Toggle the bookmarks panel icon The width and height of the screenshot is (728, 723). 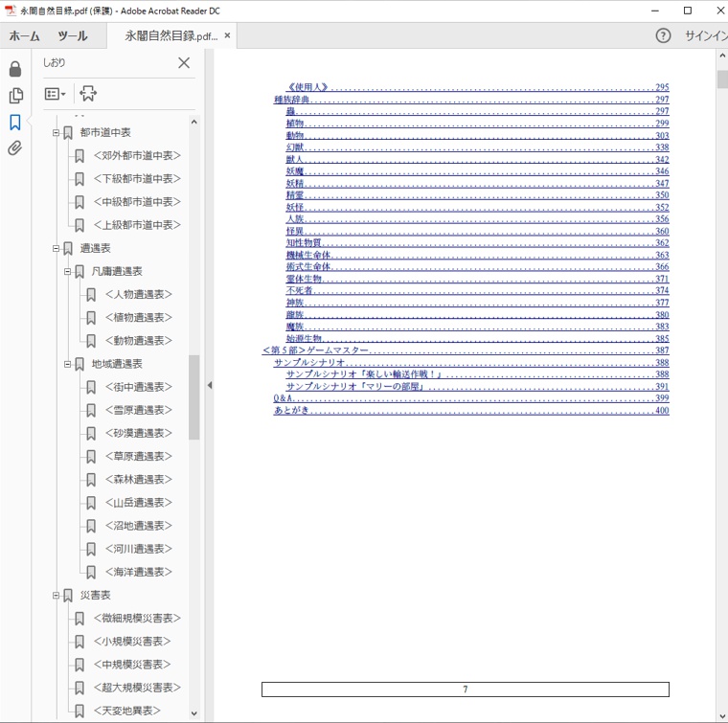pyautogui.click(x=15, y=123)
